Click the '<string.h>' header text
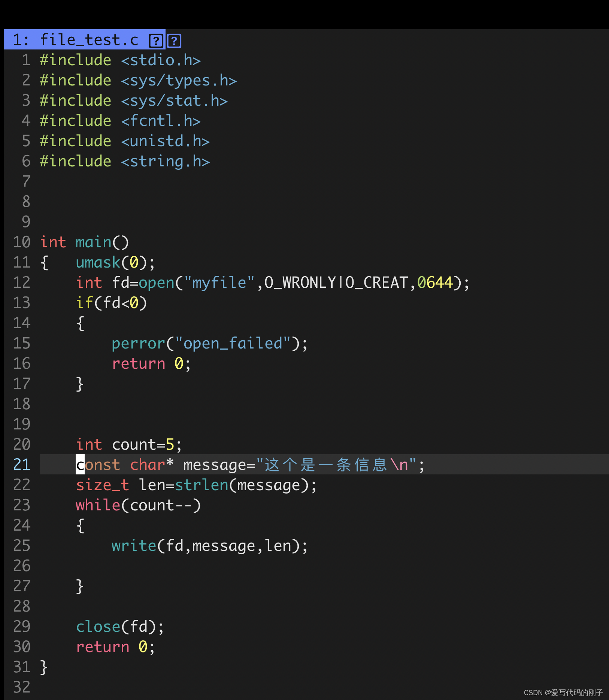 [165, 162]
